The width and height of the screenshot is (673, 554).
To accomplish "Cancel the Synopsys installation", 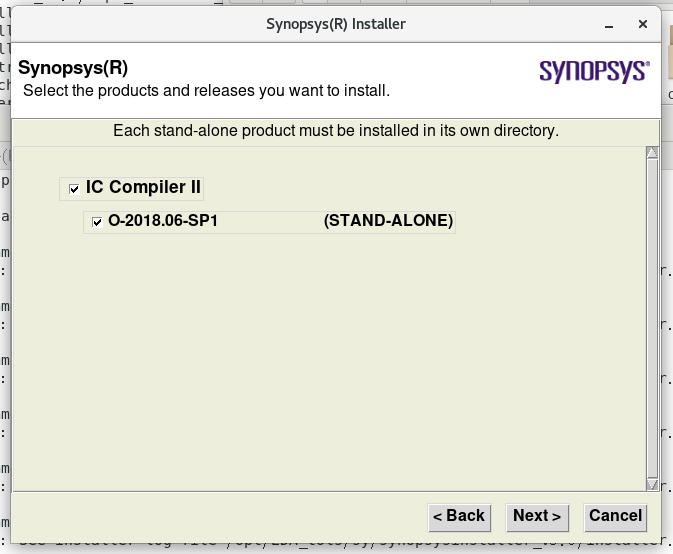I will coord(615,517).
